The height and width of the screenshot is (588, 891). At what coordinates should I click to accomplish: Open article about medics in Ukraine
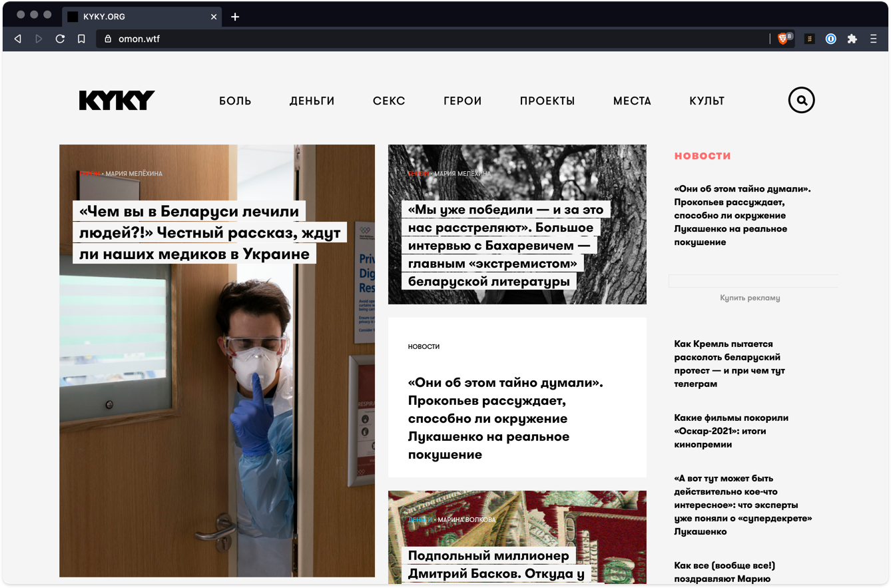coord(210,232)
